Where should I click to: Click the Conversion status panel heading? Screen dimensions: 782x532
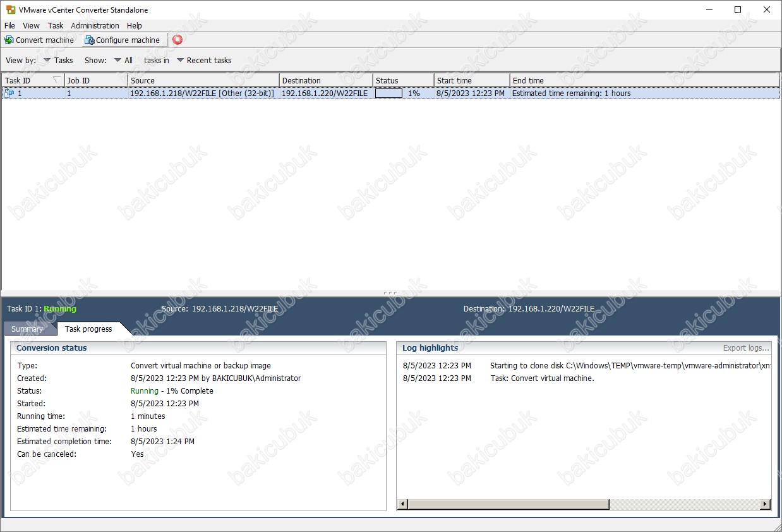click(x=52, y=348)
